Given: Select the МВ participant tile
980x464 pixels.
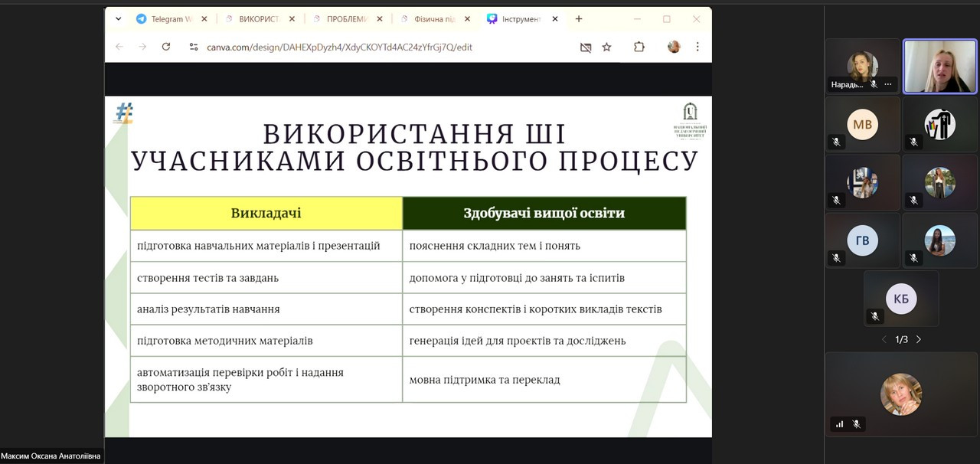Looking at the screenshot, I should pyautogui.click(x=862, y=125).
